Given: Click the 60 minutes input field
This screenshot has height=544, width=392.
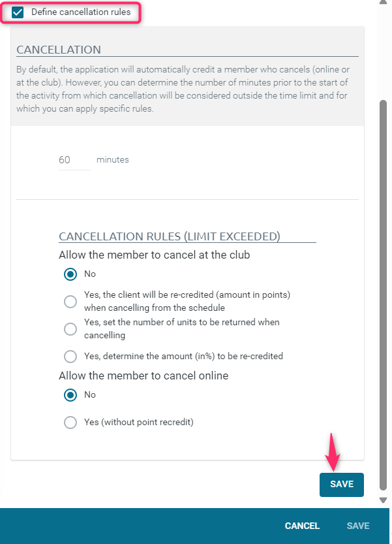Looking at the screenshot, I should (x=75, y=160).
